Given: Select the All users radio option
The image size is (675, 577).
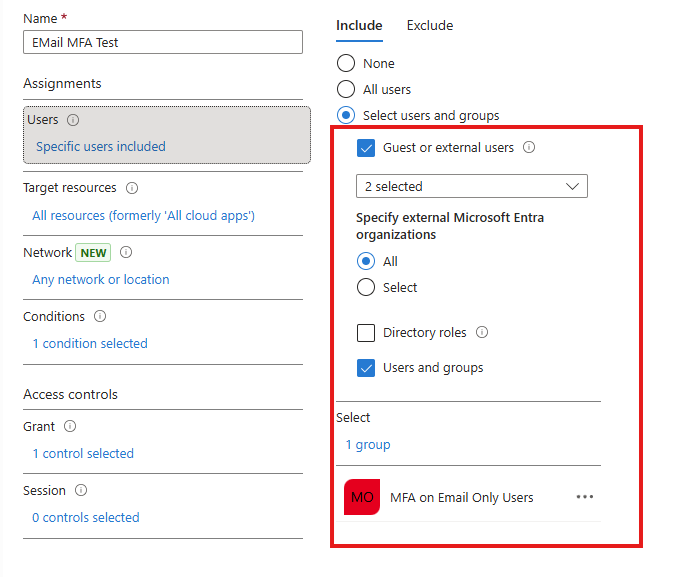Looking at the screenshot, I should pos(346,89).
